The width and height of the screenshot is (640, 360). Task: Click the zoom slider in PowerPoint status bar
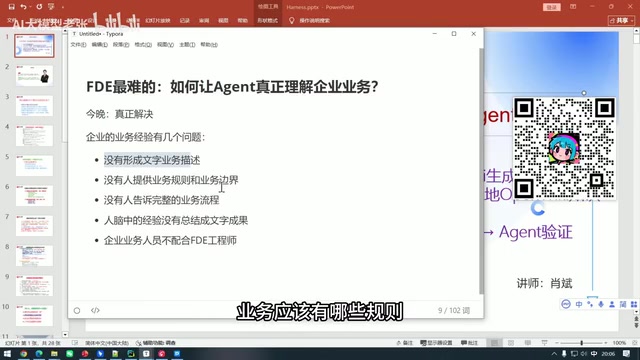582,343
